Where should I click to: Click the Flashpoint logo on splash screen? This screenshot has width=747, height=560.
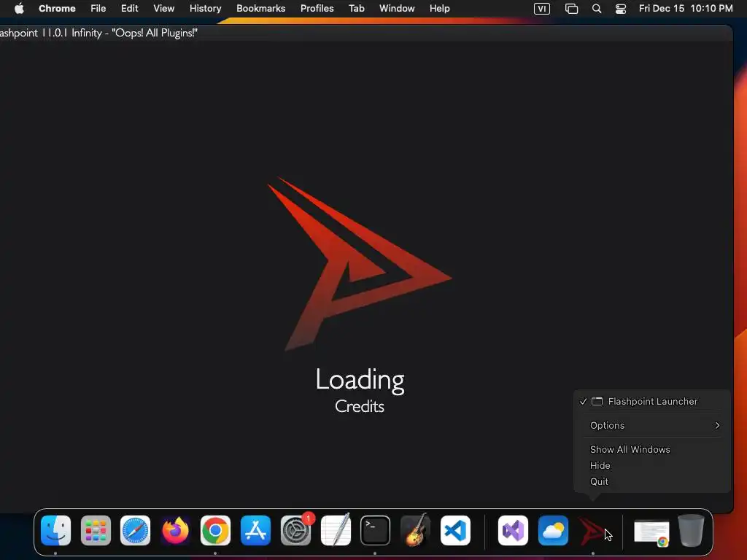point(360,264)
